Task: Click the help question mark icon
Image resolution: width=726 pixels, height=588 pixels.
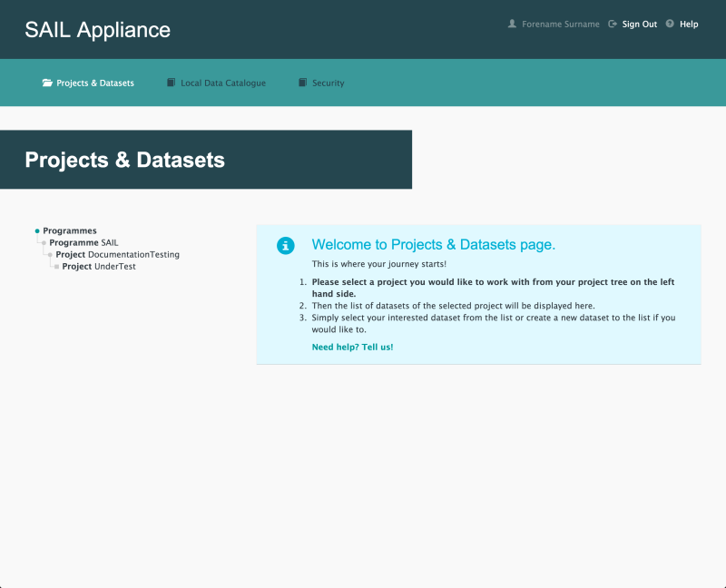Action: pyautogui.click(x=670, y=24)
